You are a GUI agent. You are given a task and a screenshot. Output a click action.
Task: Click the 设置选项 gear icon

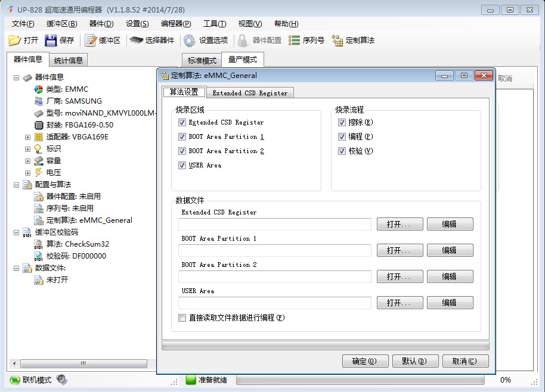click(190, 41)
